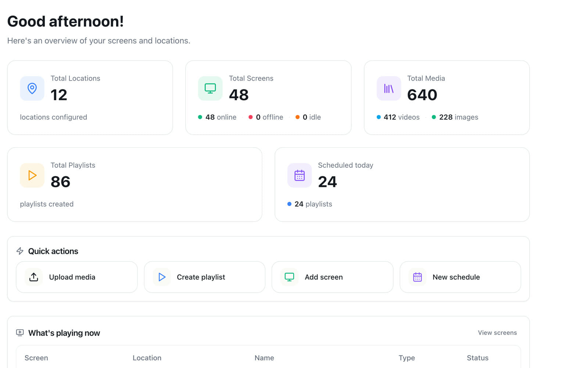This screenshot has width=588, height=368.
Task: Click the 'What's playing now' section title
Action: pyautogui.click(x=64, y=333)
